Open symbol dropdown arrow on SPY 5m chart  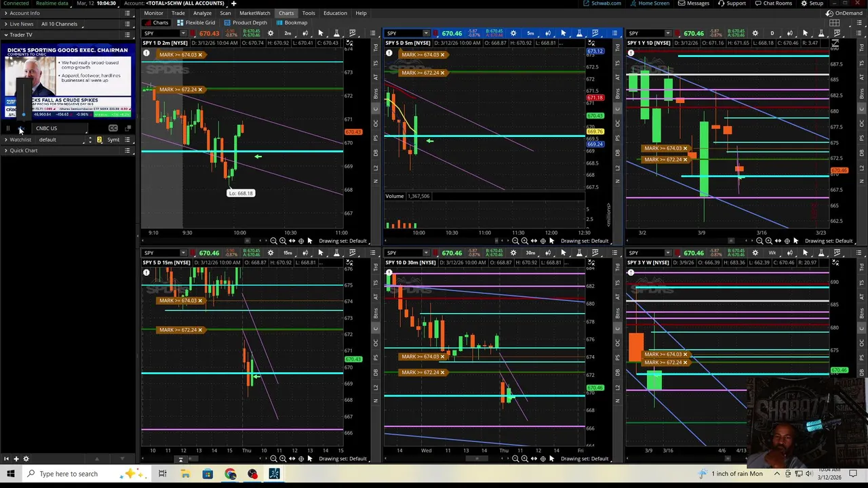click(x=426, y=33)
